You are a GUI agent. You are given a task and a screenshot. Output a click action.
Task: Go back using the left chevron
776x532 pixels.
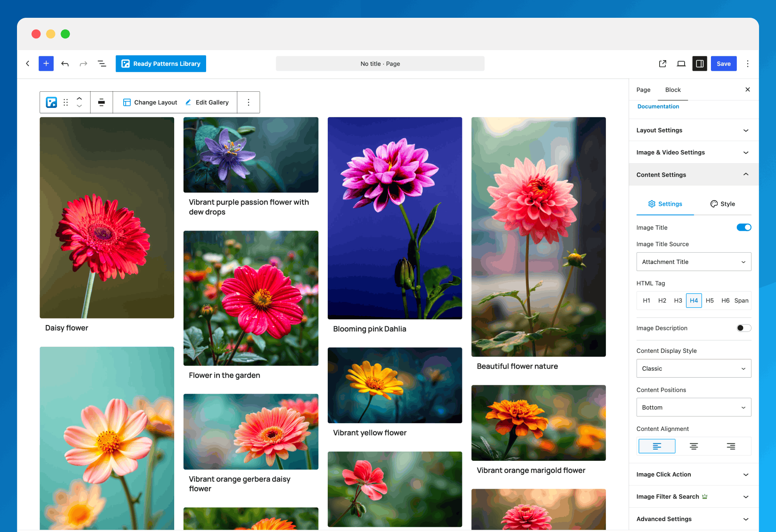point(27,63)
